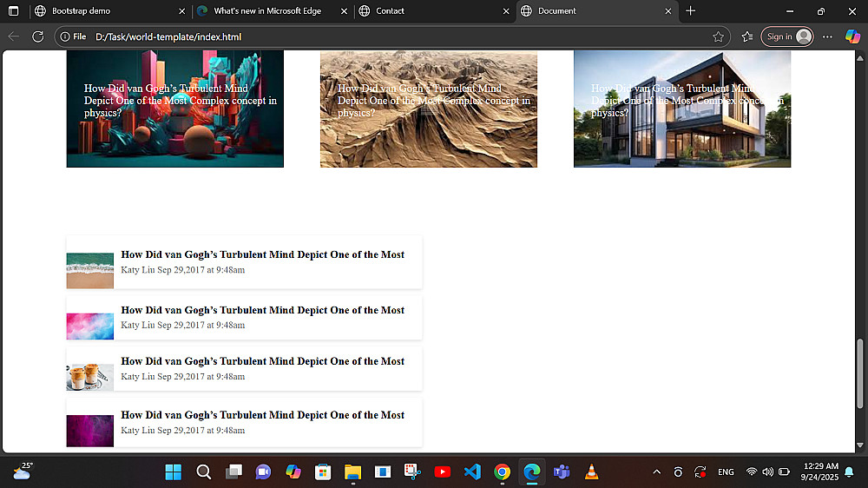Click article title beside purple thumbnail
The width and height of the screenshot is (868, 488).
click(x=262, y=415)
